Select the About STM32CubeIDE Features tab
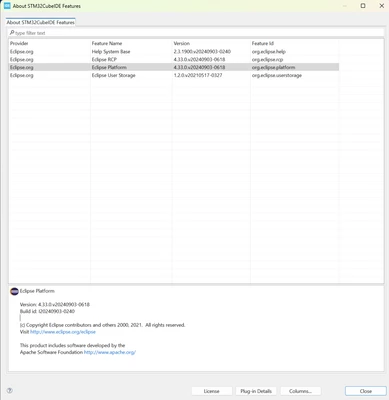389x400 pixels. tap(40, 22)
